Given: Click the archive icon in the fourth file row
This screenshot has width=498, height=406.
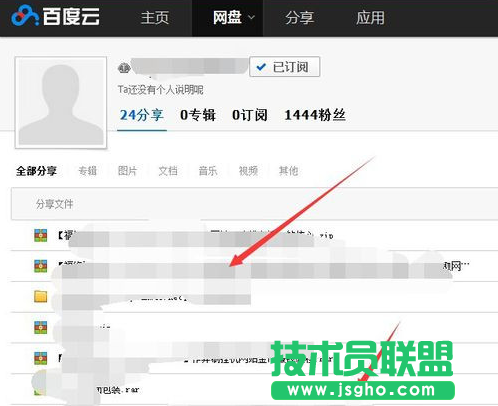Looking at the screenshot, I should (x=41, y=327).
